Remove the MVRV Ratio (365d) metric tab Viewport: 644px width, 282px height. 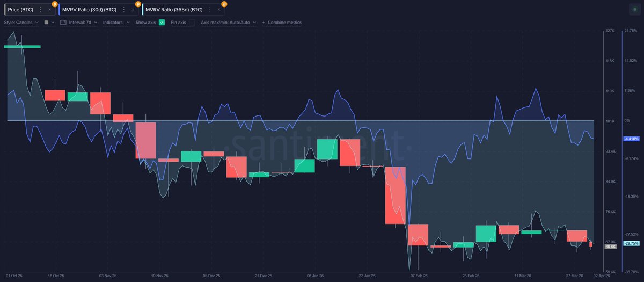[x=218, y=10]
